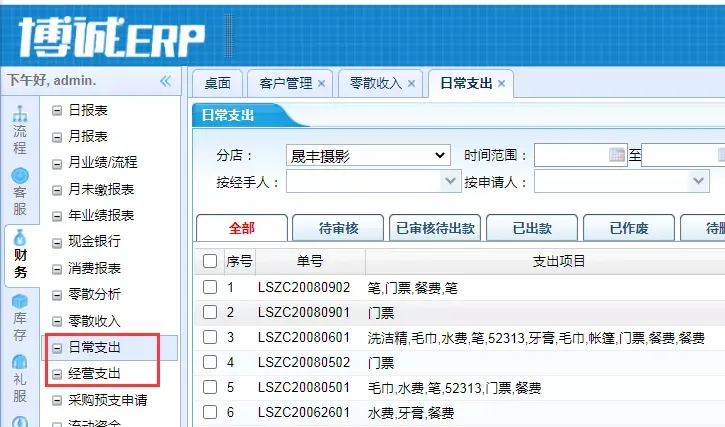Toggle the select-all checkbox in table header
This screenshot has width=725, height=427.
210,261
